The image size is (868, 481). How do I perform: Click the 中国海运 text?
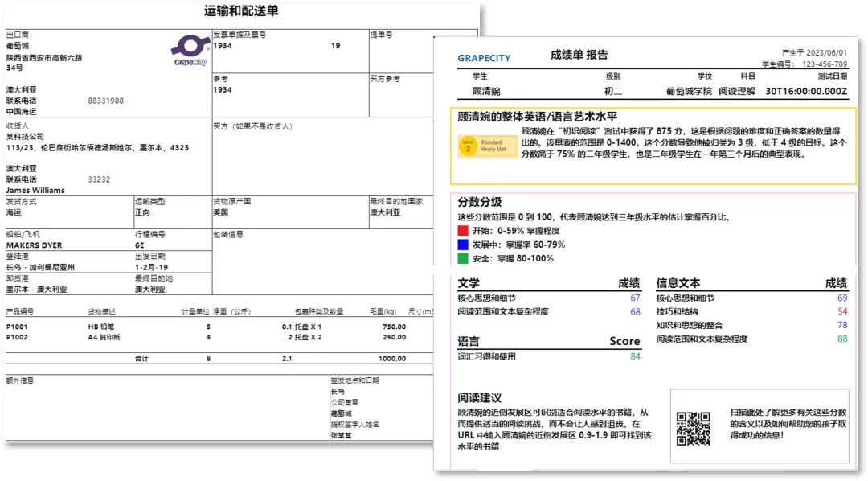pos(21,111)
